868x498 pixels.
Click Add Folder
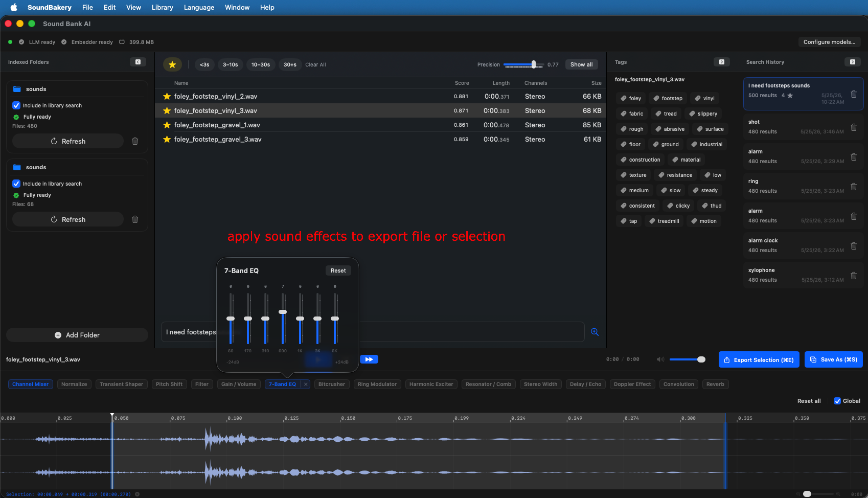tap(77, 335)
